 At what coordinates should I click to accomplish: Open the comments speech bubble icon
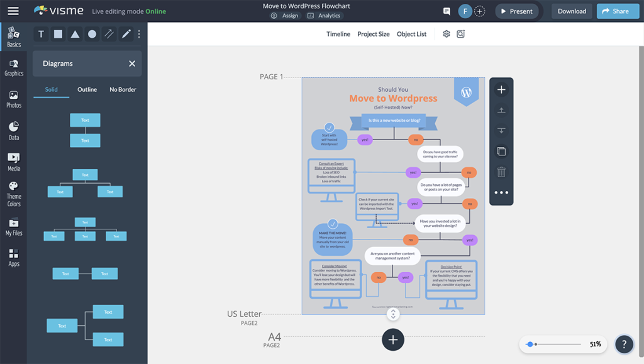447,11
